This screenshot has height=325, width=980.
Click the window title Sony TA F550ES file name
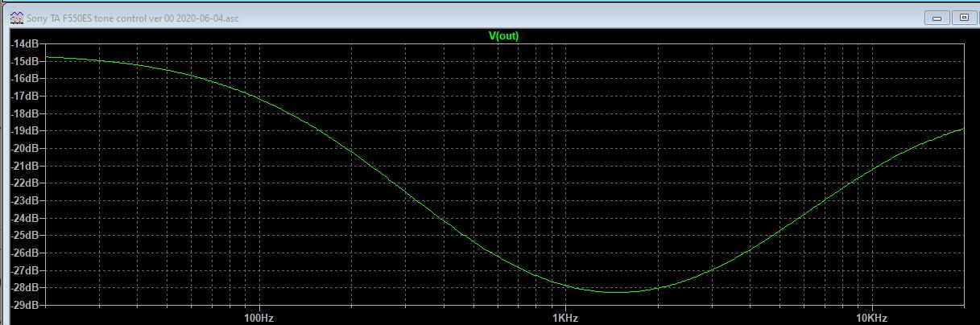[133, 18]
